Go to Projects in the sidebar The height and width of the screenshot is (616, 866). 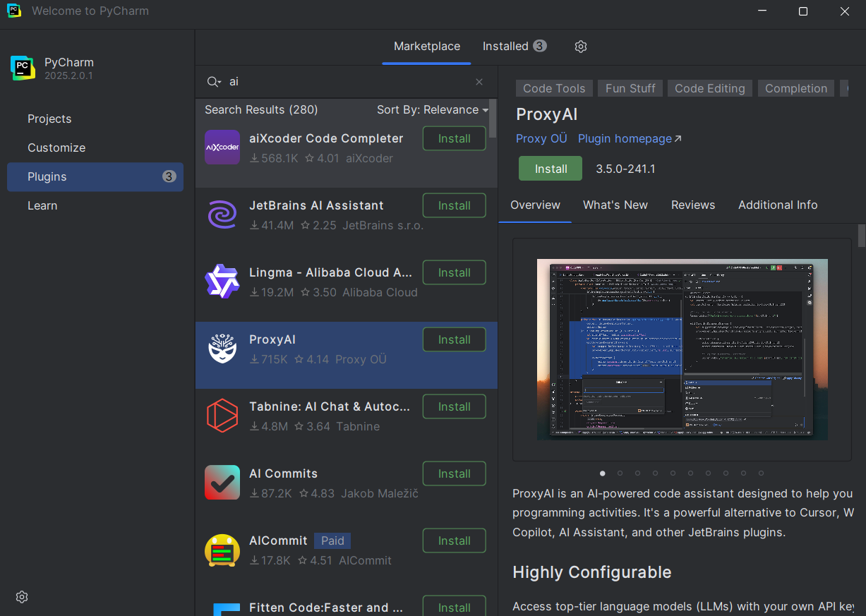tap(49, 119)
